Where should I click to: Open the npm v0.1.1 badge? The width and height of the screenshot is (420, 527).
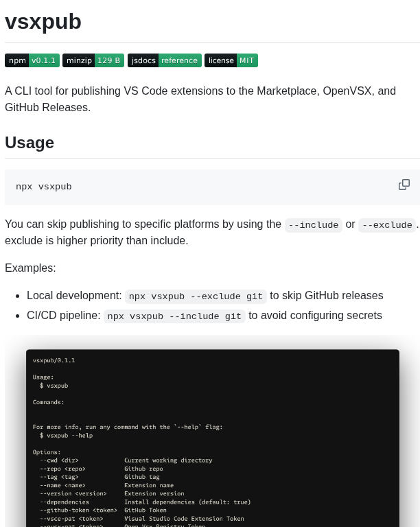click(x=32, y=60)
